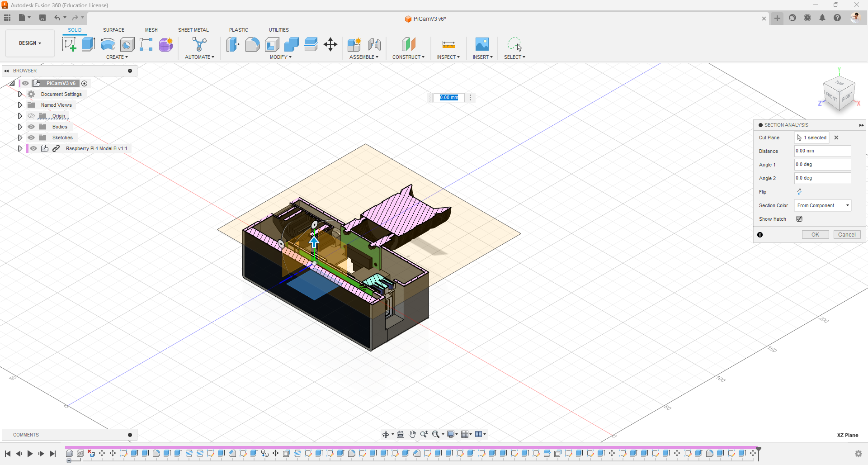Open the Section Color dropdown
The height and width of the screenshot is (465, 868).
click(x=823, y=205)
